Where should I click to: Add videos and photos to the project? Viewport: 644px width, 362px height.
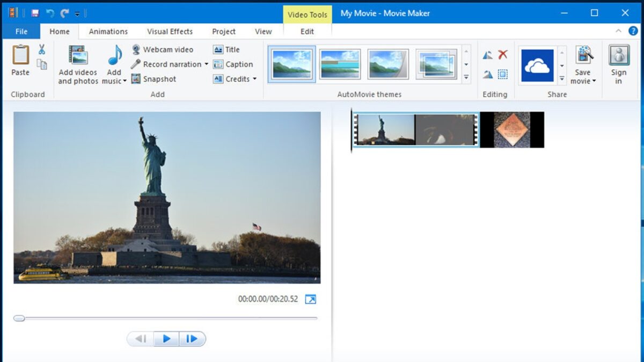(x=78, y=64)
